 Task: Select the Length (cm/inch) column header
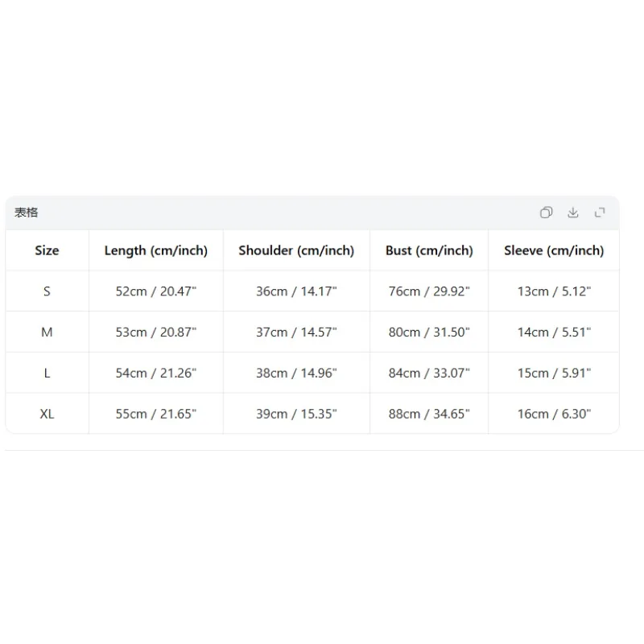[156, 250]
